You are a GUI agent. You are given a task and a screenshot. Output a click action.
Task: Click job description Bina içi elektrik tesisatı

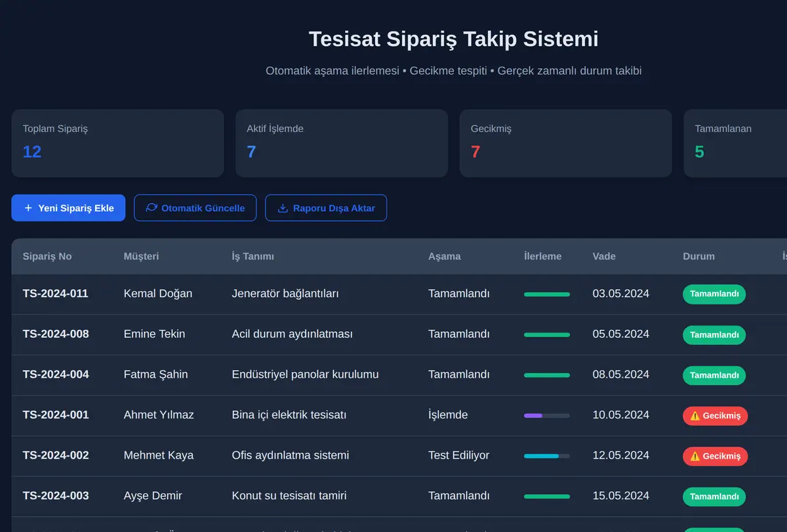(289, 415)
